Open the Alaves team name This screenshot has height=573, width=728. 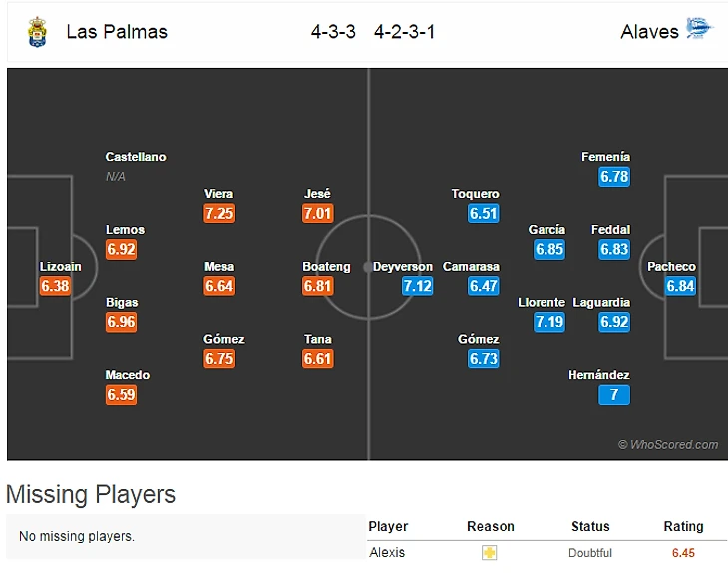point(649,31)
